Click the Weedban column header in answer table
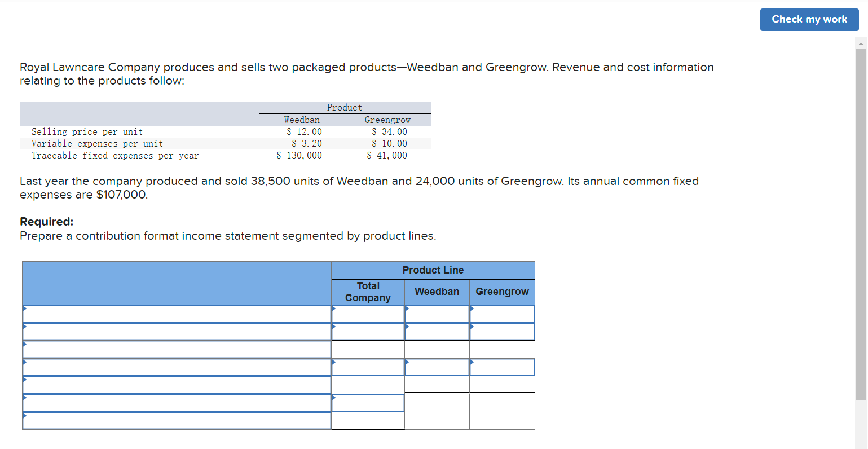The width and height of the screenshot is (868, 449). [437, 292]
